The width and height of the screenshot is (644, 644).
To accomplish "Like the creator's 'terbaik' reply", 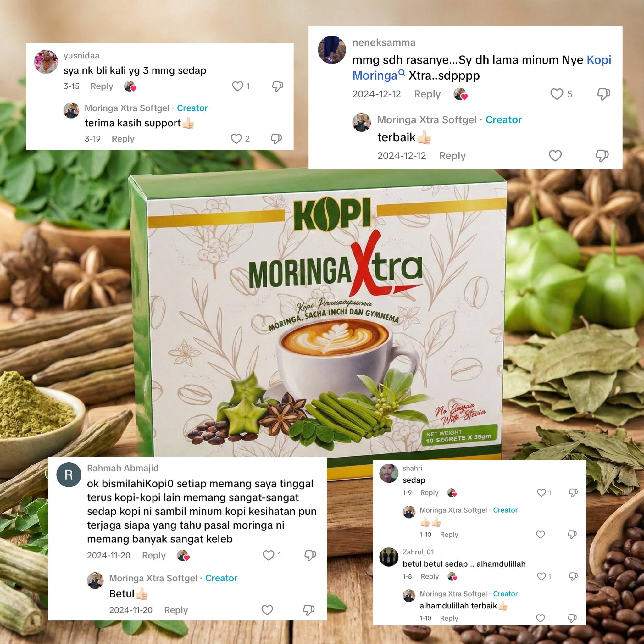I will pos(555,156).
